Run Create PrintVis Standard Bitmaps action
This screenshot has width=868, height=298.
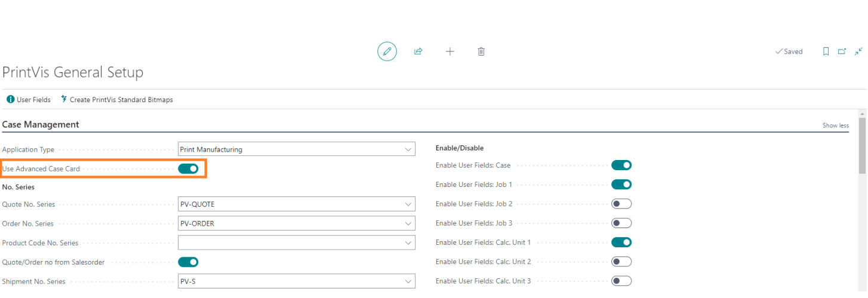[x=117, y=100]
